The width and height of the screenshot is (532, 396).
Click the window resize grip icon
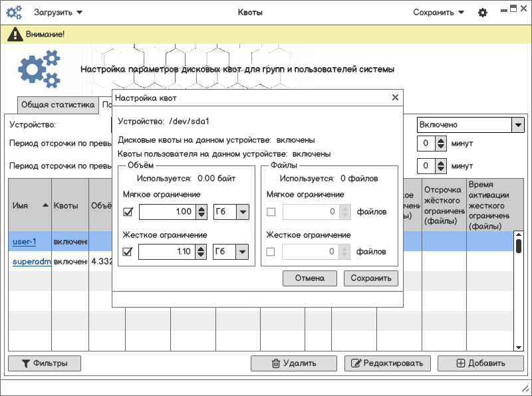pyautogui.click(x=525, y=389)
